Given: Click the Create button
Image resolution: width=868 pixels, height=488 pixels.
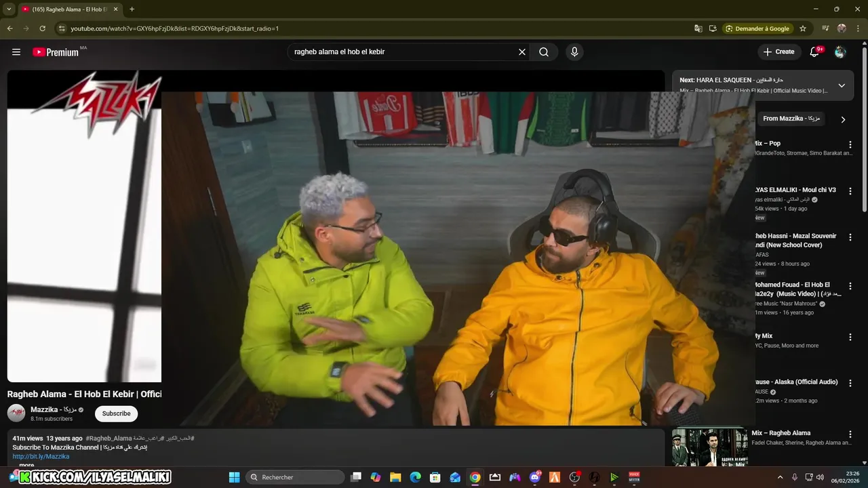Looking at the screenshot, I should (778, 52).
